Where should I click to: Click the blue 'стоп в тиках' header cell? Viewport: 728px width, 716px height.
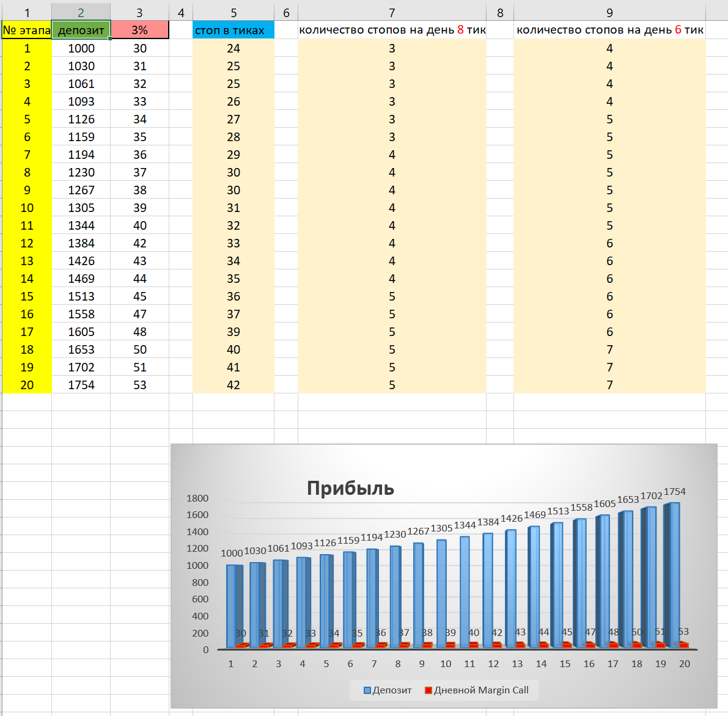pyautogui.click(x=233, y=30)
